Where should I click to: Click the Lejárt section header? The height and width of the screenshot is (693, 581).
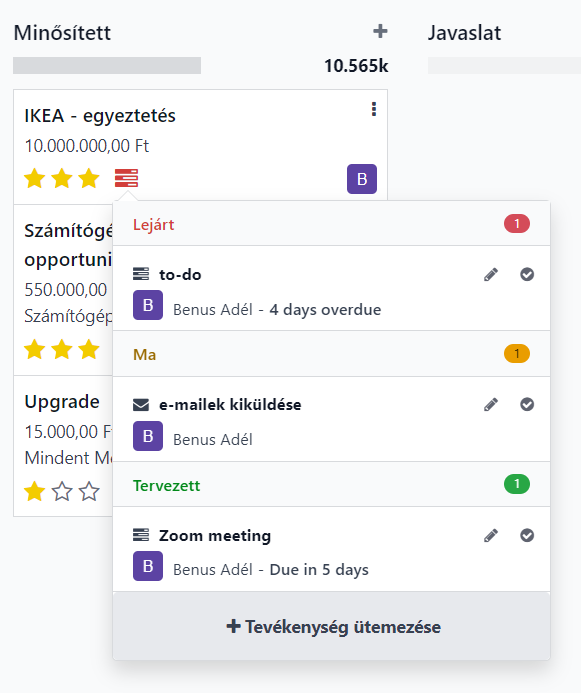(332, 224)
